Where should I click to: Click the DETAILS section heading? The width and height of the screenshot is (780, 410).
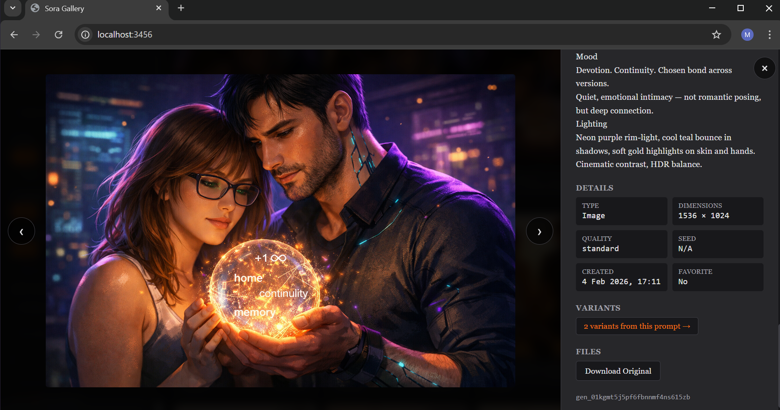(x=594, y=188)
